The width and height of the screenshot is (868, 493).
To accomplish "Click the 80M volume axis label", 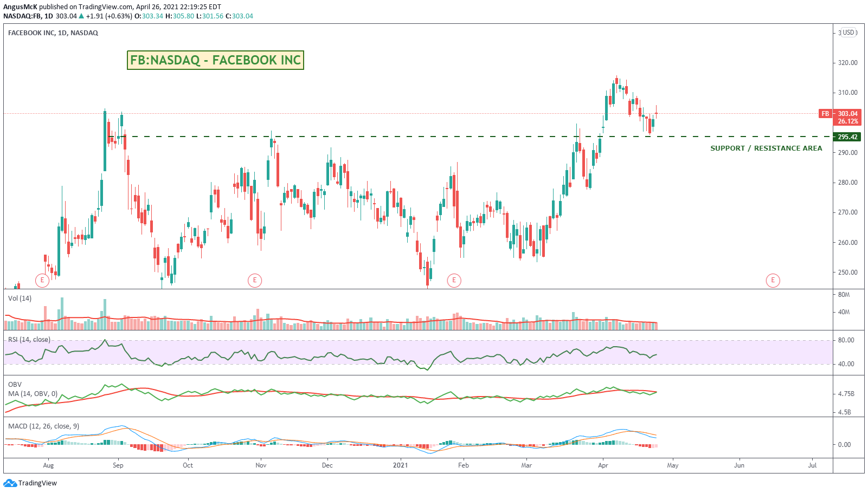I will coord(844,295).
